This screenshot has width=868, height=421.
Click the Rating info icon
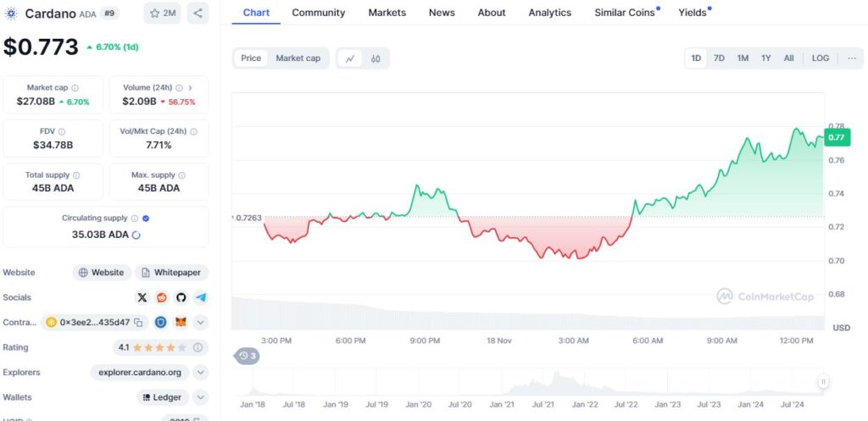point(198,347)
